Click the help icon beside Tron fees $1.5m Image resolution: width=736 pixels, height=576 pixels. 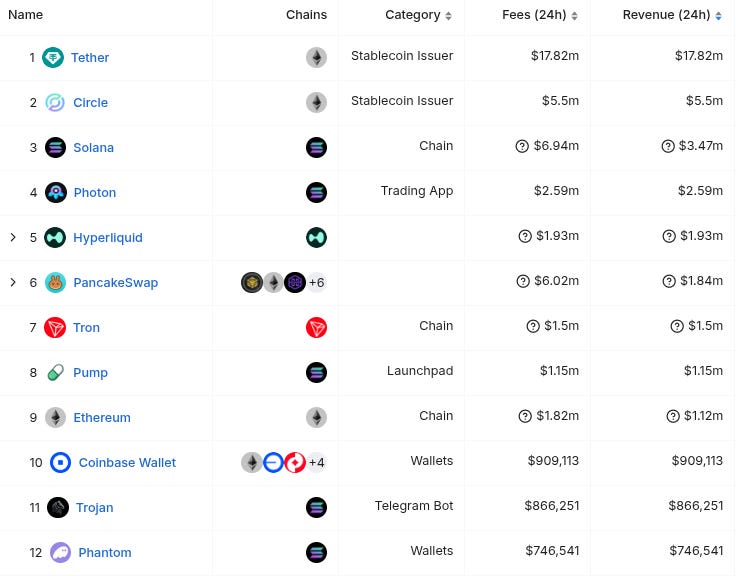click(533, 326)
